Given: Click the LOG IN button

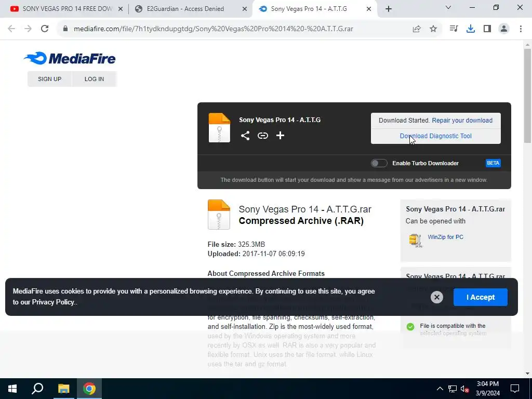Looking at the screenshot, I should [94, 79].
